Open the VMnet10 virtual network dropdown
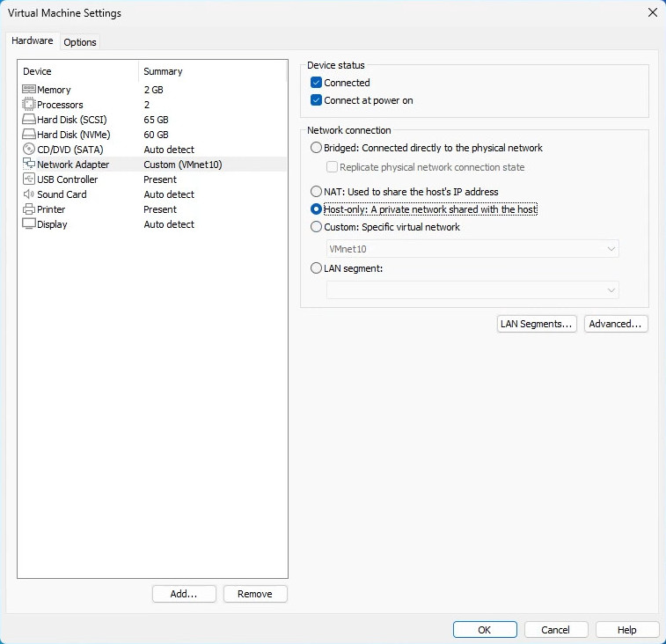 [x=472, y=249]
